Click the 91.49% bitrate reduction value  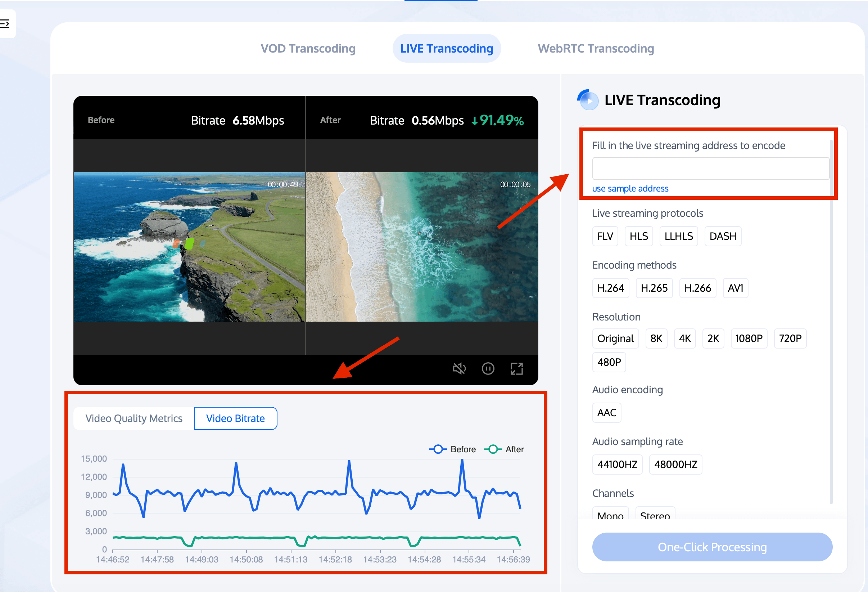point(497,120)
